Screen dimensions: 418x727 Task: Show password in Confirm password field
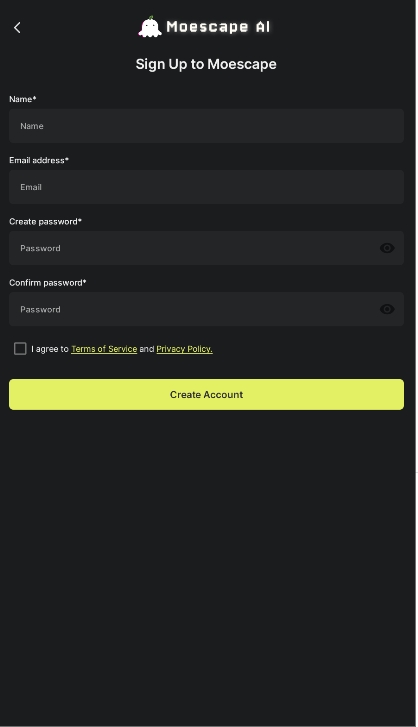click(x=387, y=309)
